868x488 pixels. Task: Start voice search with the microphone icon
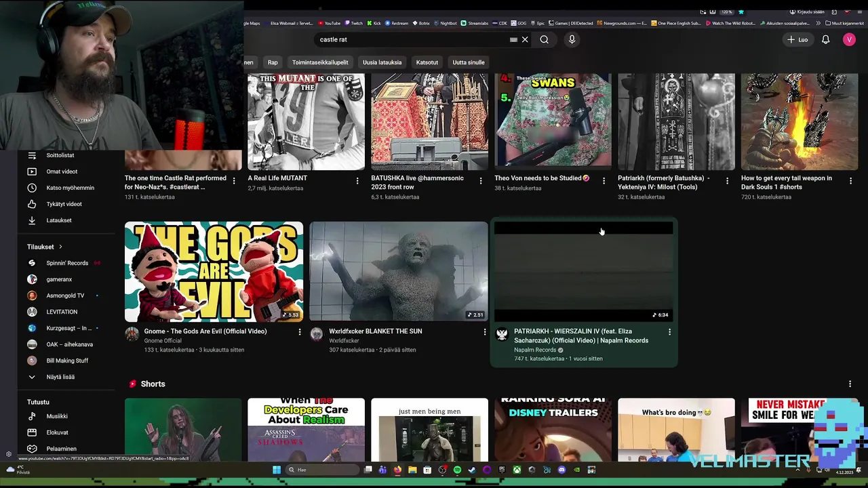click(x=572, y=39)
